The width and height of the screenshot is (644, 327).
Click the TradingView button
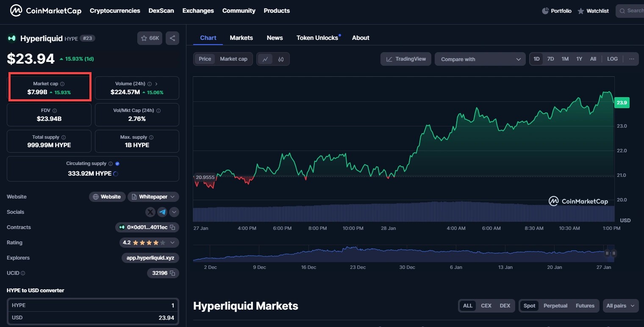pyautogui.click(x=406, y=59)
